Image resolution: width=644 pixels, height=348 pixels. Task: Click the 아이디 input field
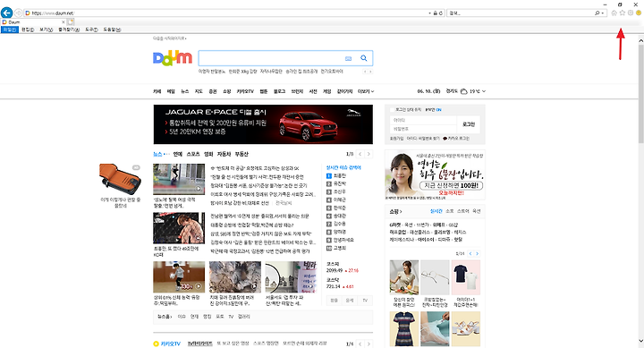[x=423, y=120]
